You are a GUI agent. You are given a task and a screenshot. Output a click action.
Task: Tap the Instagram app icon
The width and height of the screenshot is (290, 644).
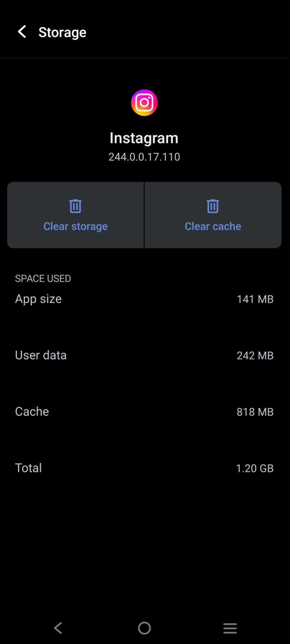(x=144, y=103)
